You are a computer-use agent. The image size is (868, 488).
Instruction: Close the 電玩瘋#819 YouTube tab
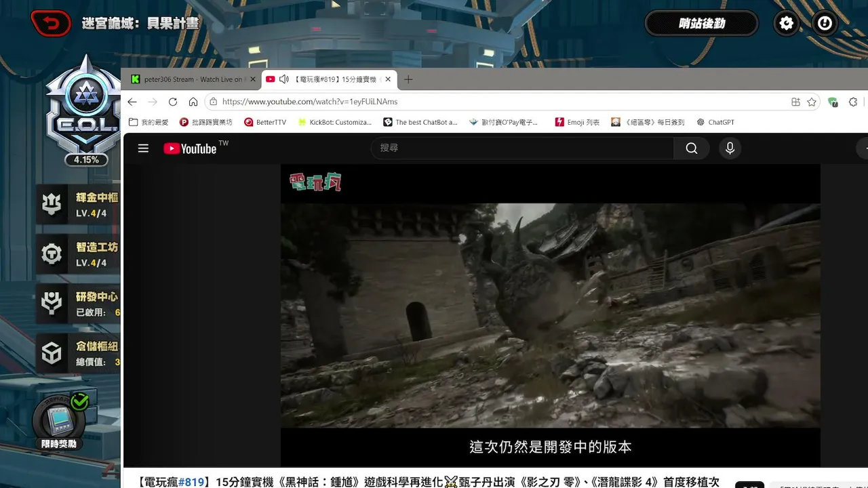point(388,79)
